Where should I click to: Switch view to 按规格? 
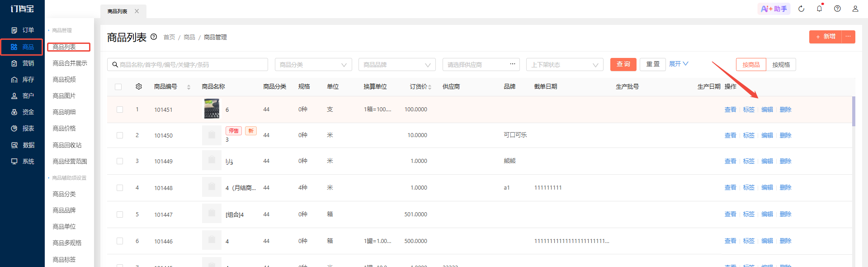pyautogui.click(x=781, y=65)
